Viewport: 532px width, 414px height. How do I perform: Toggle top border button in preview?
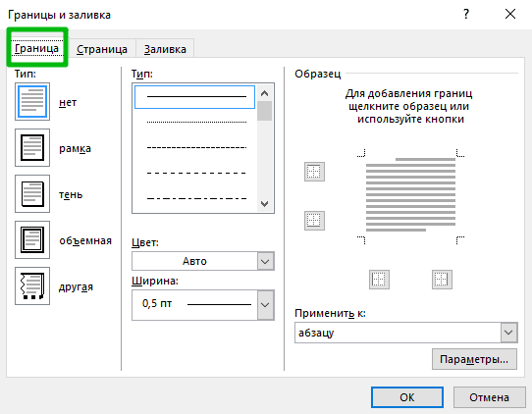pos(314,172)
